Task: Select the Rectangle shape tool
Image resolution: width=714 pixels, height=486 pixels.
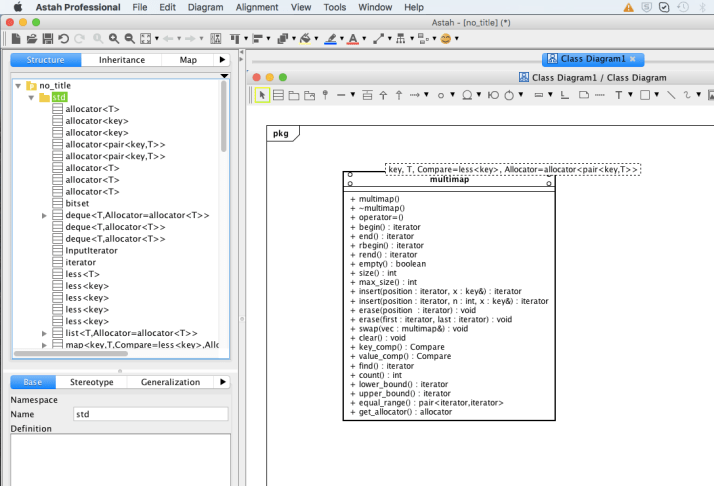Action: coord(645,95)
